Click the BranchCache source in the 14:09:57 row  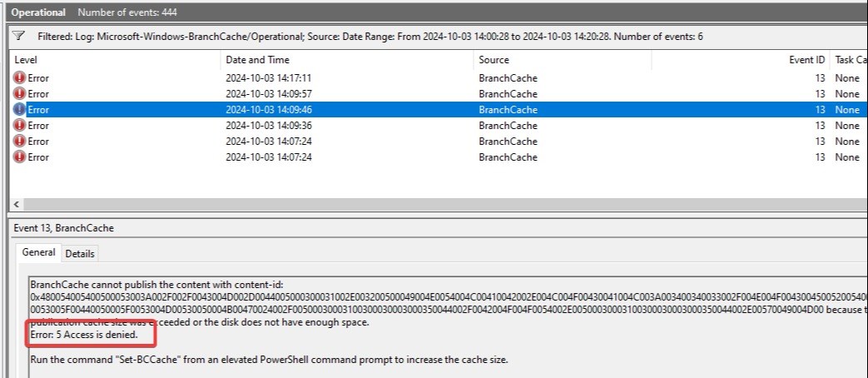click(508, 93)
